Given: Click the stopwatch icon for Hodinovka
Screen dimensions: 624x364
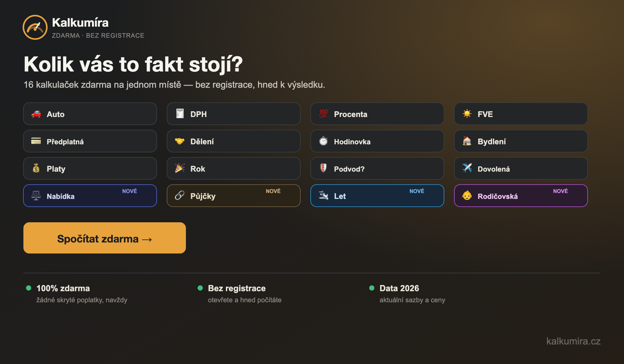Looking at the screenshot, I should pos(323,141).
